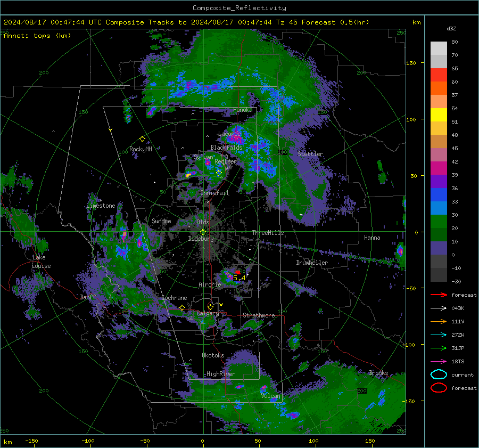
Task: Click the Composite_Reflectivity title
Action: click(x=239, y=8)
